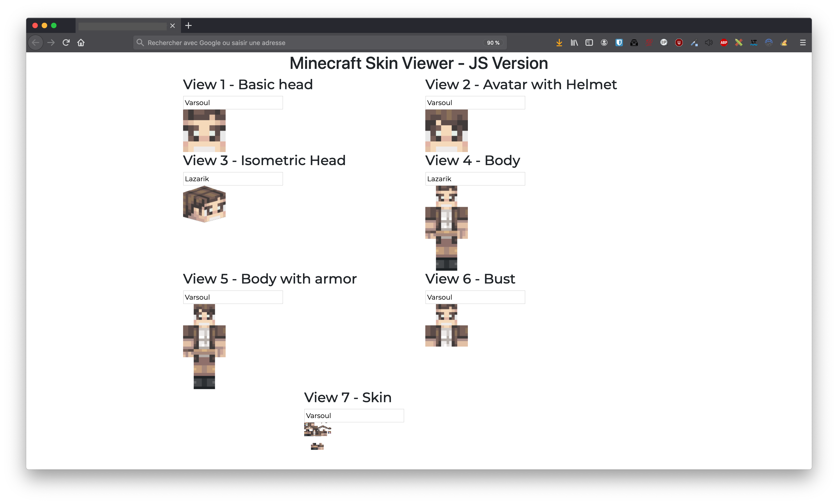This screenshot has width=838, height=504.
Task: Open the Downloads panel icon
Action: pos(559,43)
